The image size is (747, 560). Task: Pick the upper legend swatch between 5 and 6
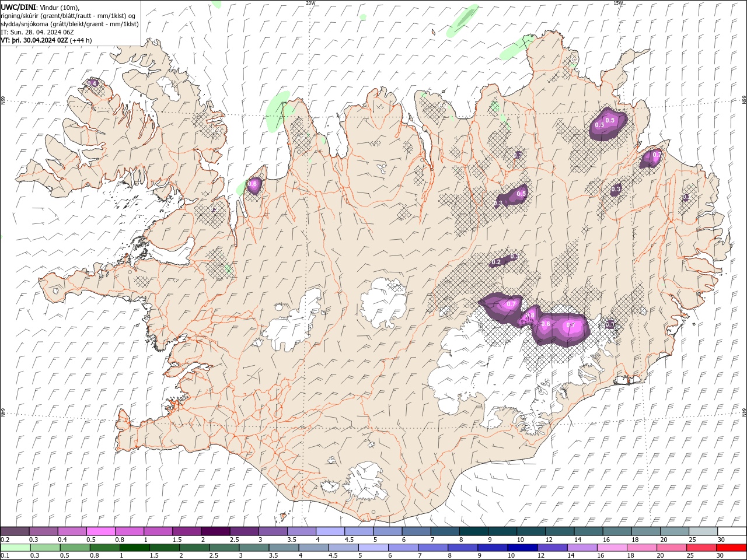[388, 531]
